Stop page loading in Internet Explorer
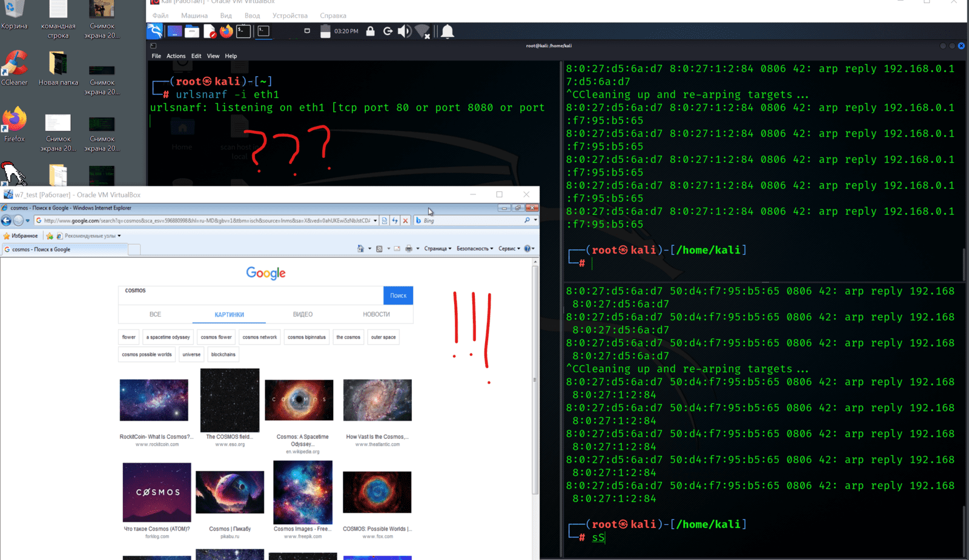The width and height of the screenshot is (969, 560). (406, 221)
